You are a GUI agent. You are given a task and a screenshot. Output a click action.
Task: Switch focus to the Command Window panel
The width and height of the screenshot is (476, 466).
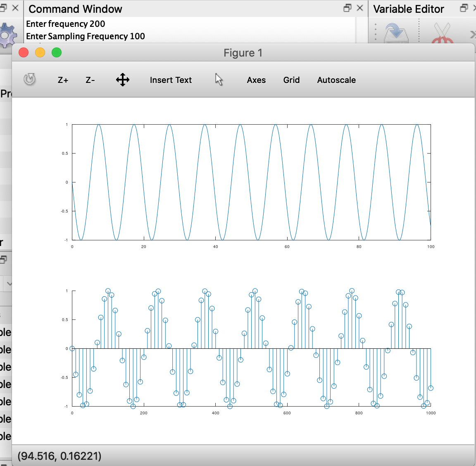pos(76,9)
